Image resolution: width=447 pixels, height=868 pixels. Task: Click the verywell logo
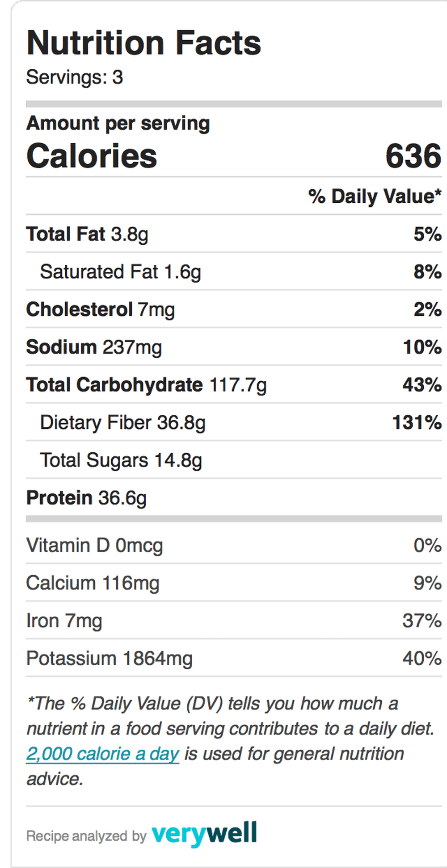[204, 833]
